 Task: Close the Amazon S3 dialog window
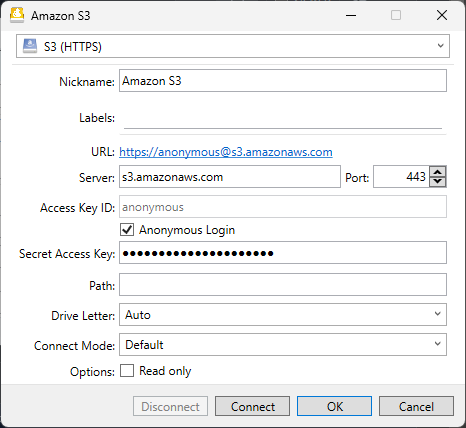coord(442,15)
